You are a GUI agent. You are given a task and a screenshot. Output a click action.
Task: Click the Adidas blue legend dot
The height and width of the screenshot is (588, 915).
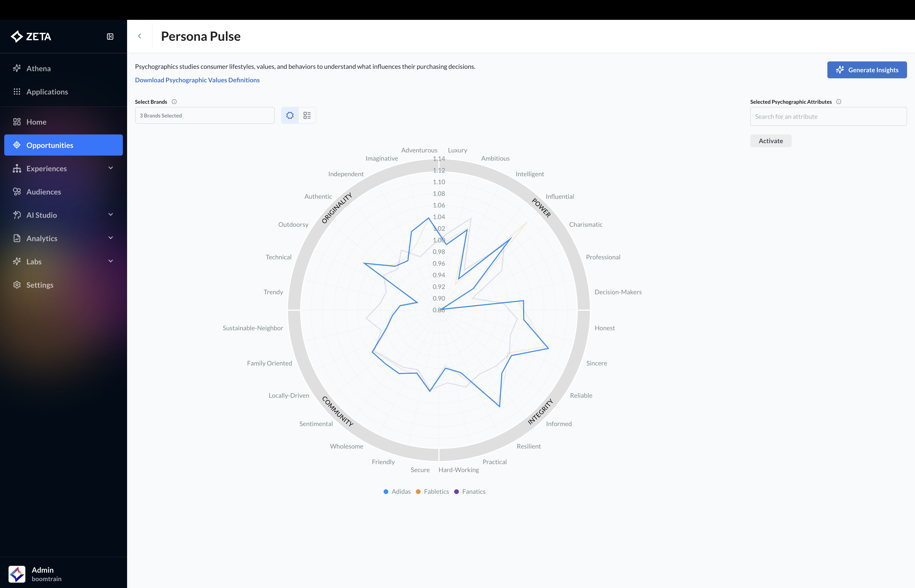coord(386,492)
